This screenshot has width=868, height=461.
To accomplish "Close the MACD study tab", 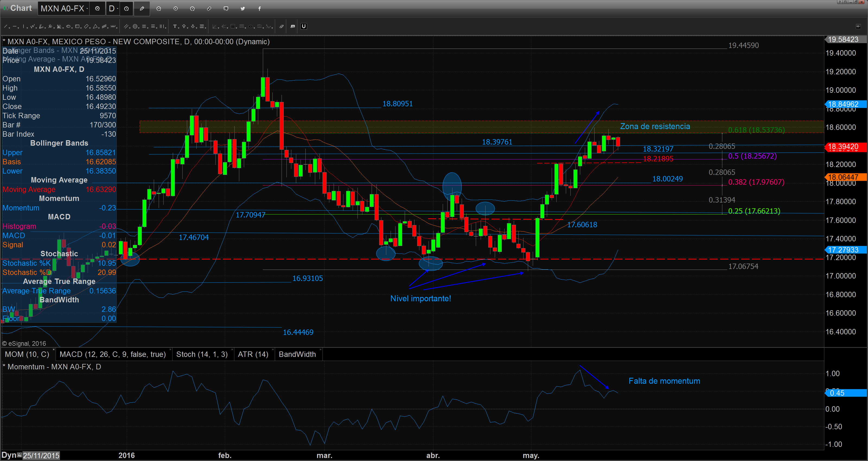I will (171, 350).
